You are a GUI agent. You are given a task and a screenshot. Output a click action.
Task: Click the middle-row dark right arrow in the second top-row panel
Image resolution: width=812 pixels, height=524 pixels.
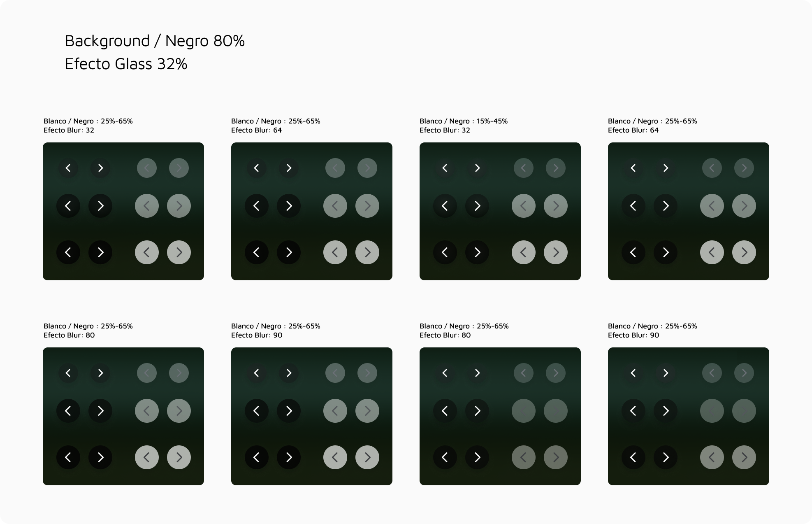(x=289, y=206)
